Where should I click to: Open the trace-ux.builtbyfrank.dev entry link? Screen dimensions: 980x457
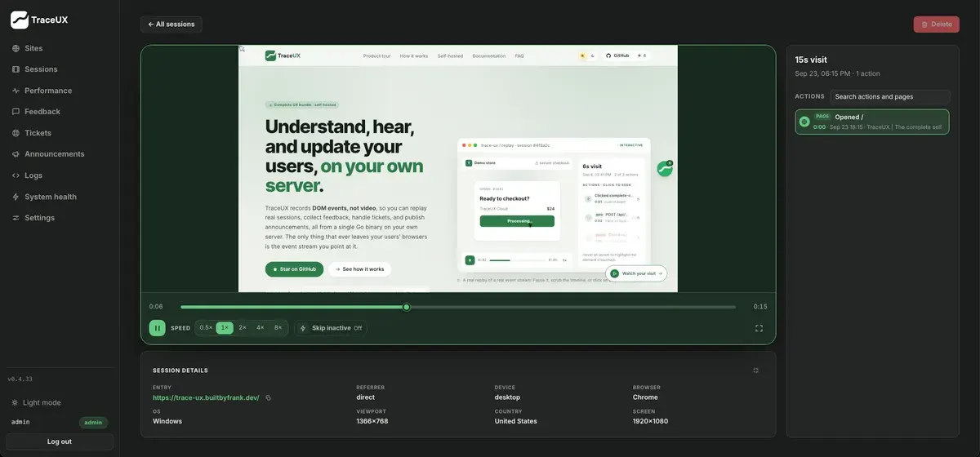pos(206,397)
